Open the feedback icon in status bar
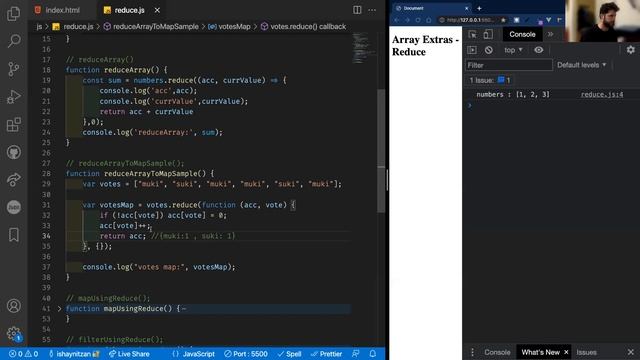The height and width of the screenshot is (360, 640). 356,354
